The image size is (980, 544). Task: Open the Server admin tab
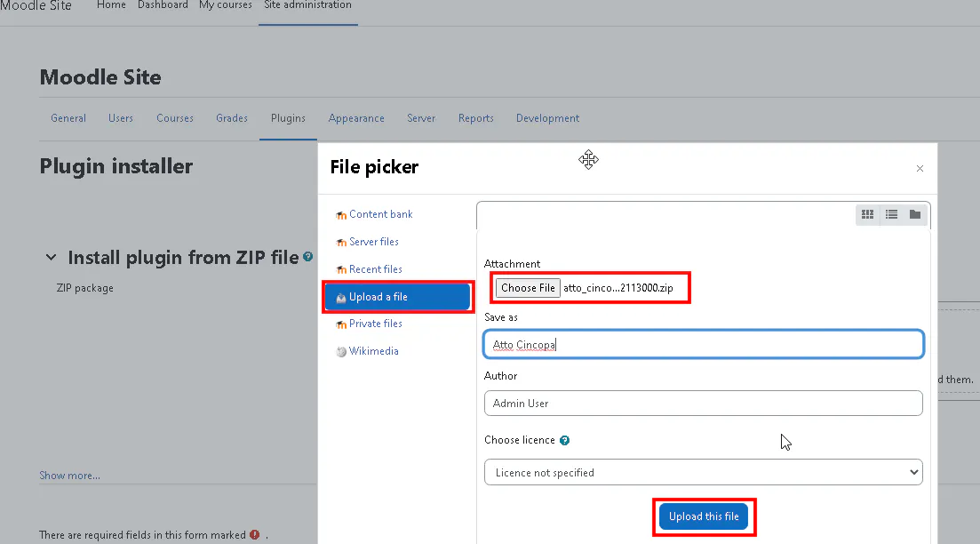click(421, 118)
